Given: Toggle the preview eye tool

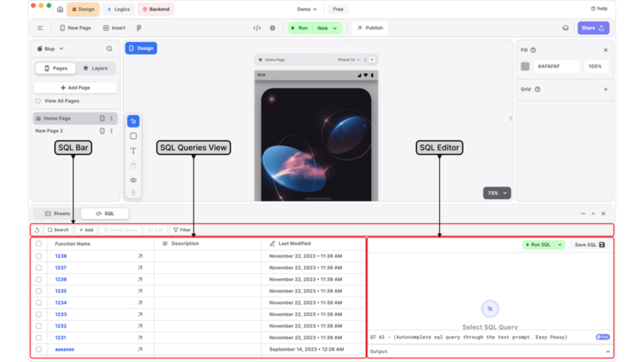Looking at the screenshot, I should [x=133, y=180].
